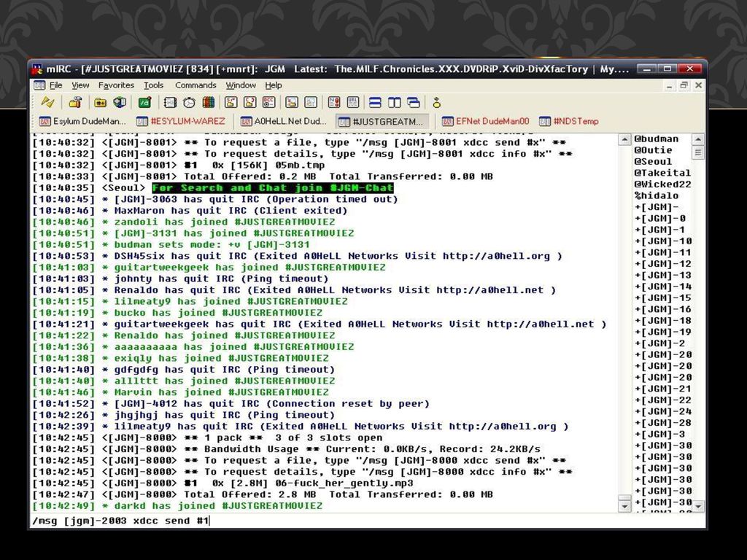This screenshot has width=747, height=560.
Task: Open the URLs list icon
Action: [x=353, y=102]
